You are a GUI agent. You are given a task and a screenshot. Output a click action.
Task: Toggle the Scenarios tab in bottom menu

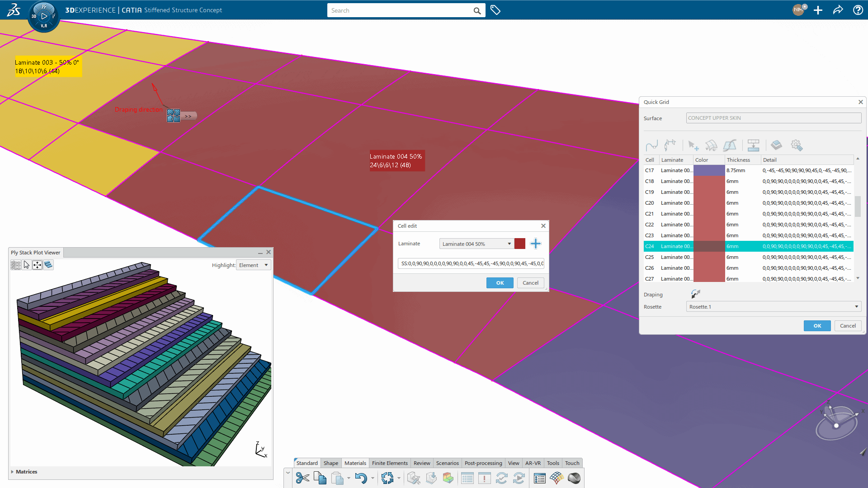(447, 462)
